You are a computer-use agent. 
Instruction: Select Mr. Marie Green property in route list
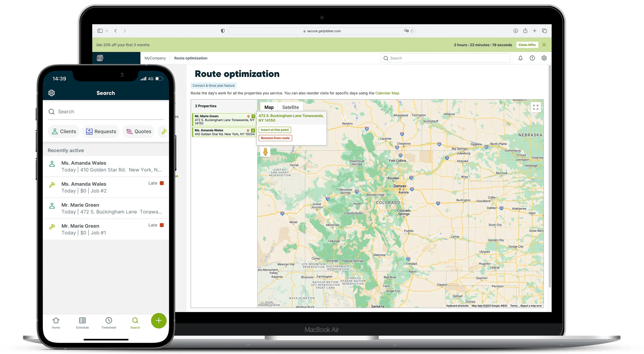224,119
